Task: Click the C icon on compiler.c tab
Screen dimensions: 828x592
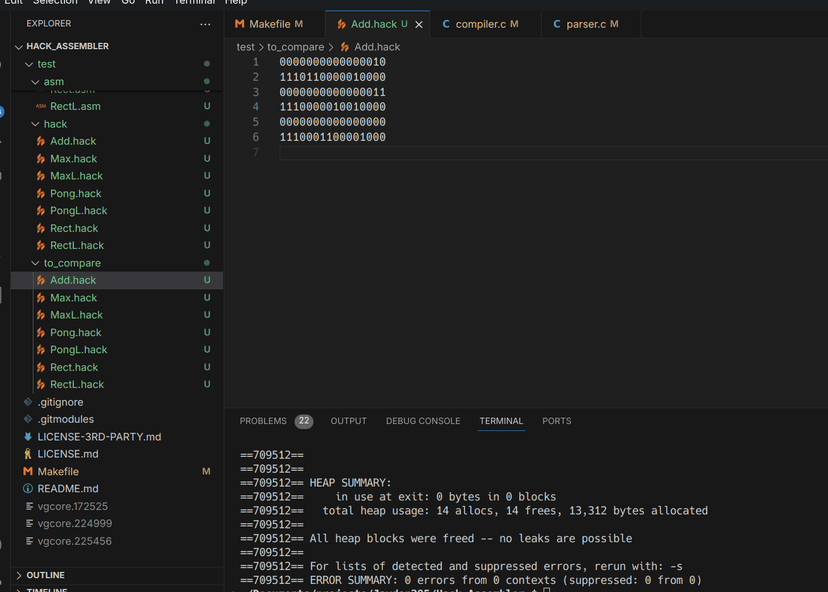Action: tap(446, 24)
